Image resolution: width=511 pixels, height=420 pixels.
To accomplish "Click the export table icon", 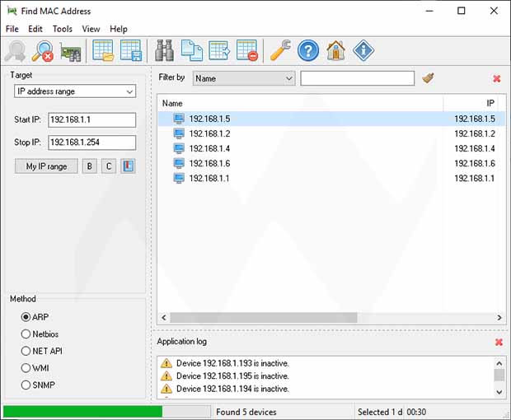I will point(219,50).
